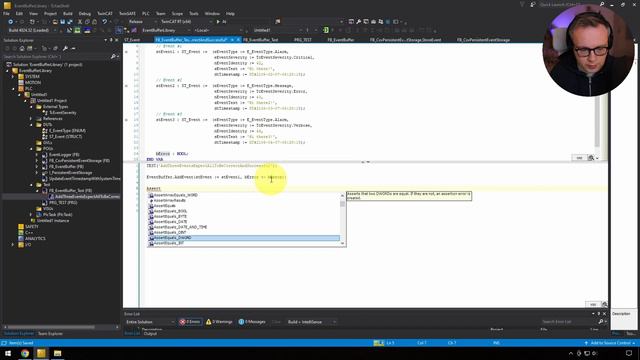
Task: Switch to the PRG_TEST editor tab
Action: [x=302, y=40]
